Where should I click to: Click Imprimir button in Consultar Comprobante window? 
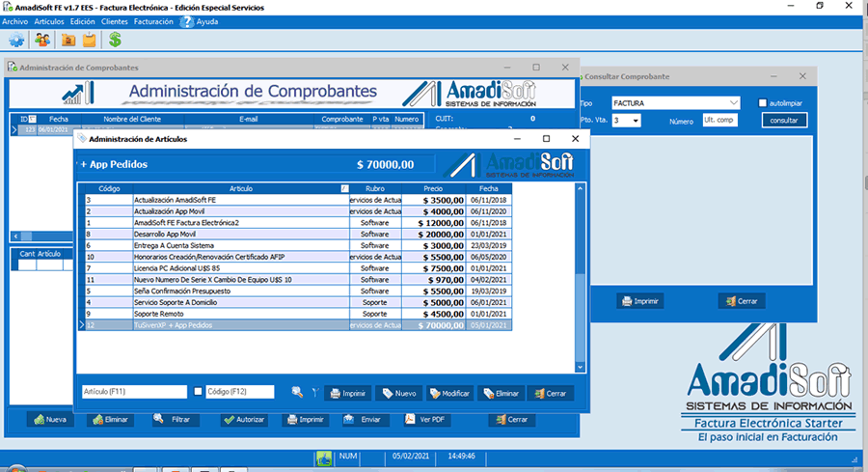click(x=640, y=301)
